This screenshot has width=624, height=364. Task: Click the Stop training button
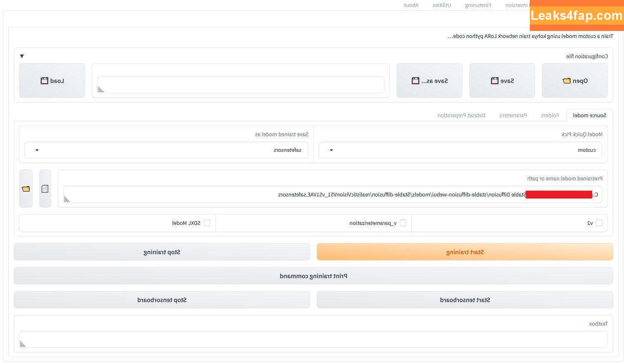point(161,252)
